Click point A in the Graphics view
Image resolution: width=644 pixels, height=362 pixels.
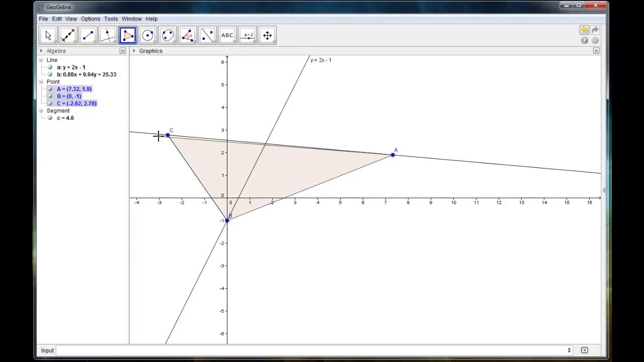point(393,155)
